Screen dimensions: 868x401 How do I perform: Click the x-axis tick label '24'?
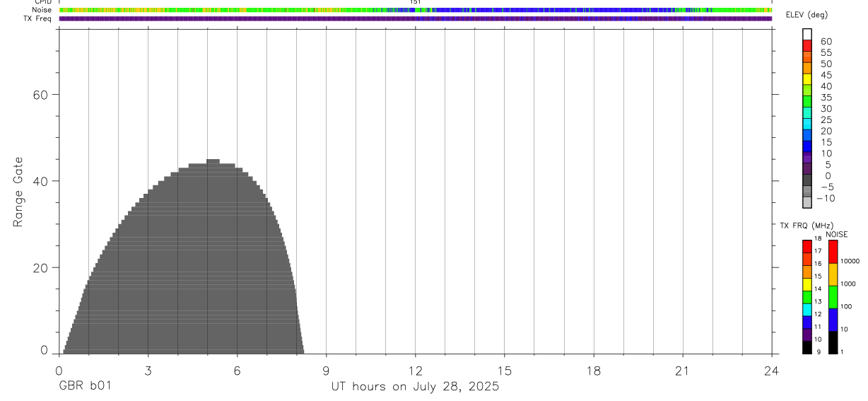[x=771, y=371]
